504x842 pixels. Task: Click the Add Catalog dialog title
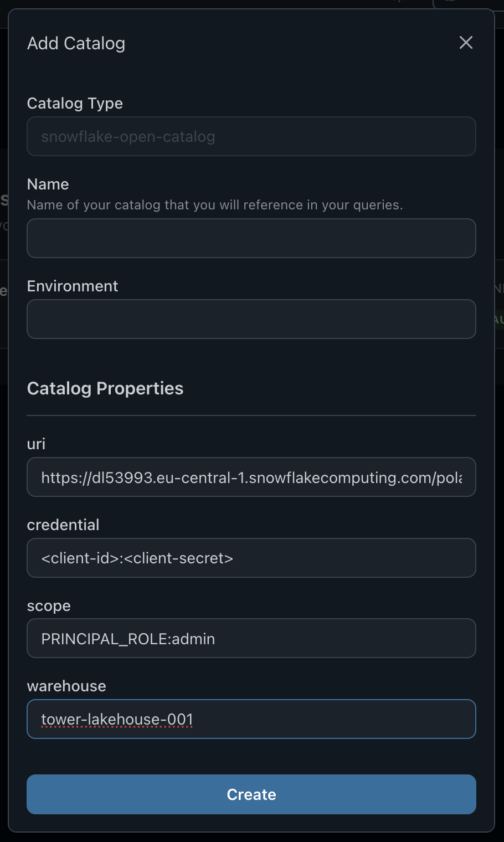point(76,43)
